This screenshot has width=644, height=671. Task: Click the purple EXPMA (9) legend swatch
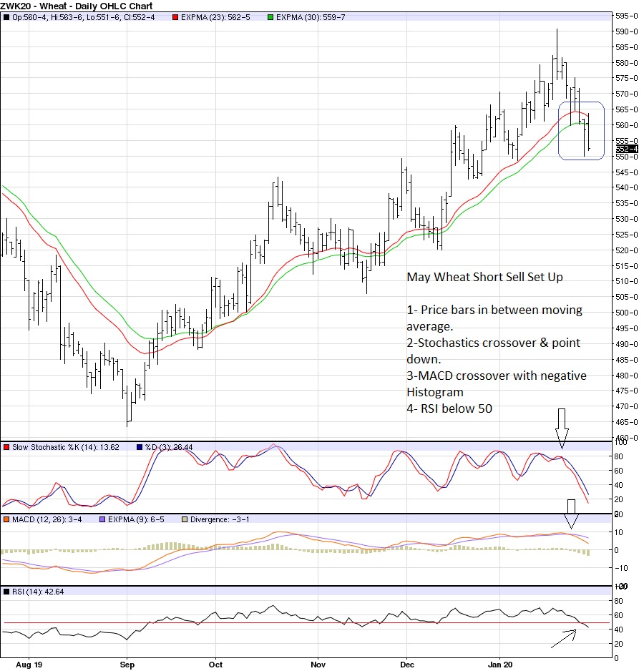point(102,519)
